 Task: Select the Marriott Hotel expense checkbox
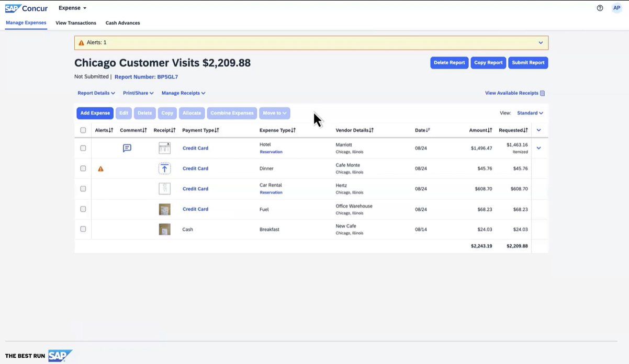click(83, 148)
